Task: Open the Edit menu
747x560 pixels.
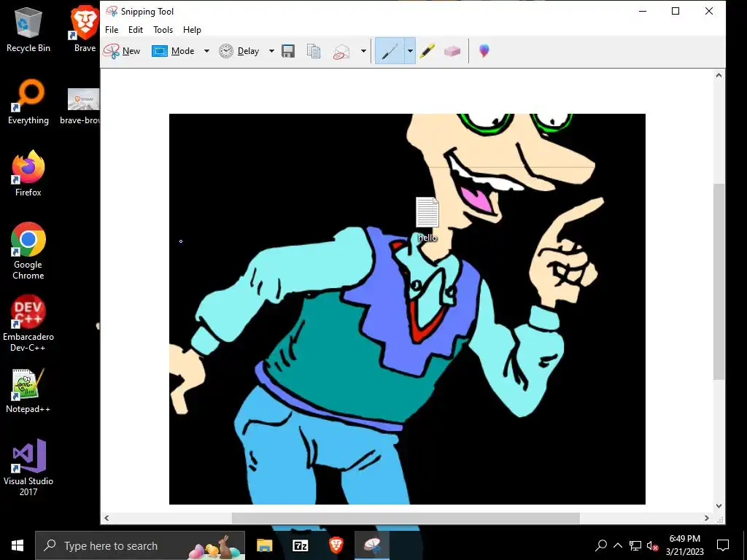Action: 135,29
